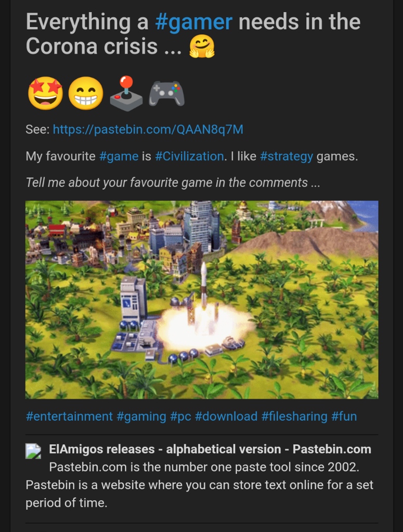Open the #pc hashtag
The width and height of the screenshot is (403, 532).
click(180, 416)
